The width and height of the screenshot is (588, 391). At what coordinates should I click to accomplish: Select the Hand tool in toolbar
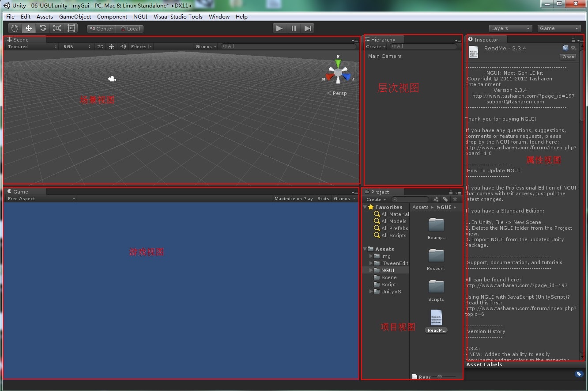[x=15, y=28]
